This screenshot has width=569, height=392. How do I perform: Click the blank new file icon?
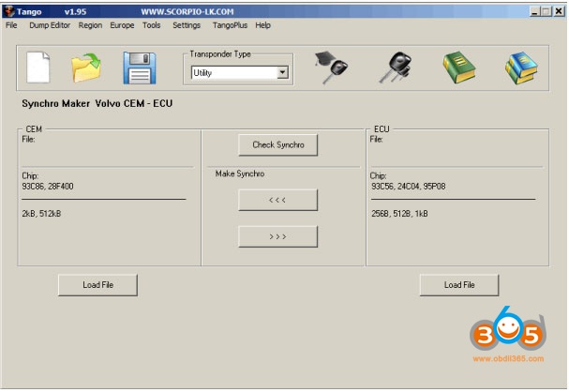point(37,68)
